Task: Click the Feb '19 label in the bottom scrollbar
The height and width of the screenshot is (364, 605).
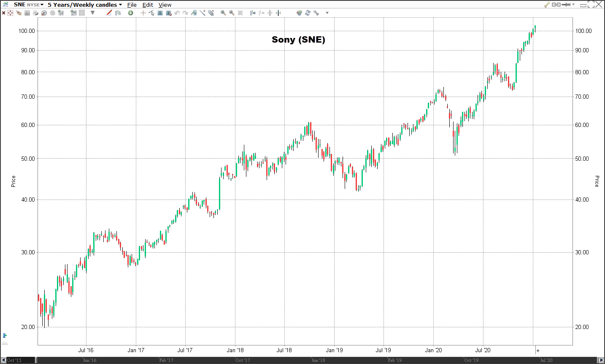Action: tap(394, 360)
